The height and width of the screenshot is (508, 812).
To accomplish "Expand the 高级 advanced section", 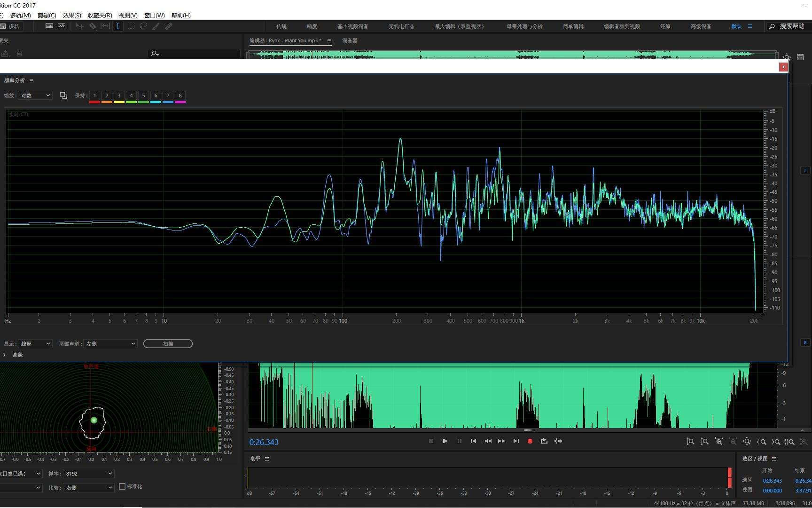I will [x=13, y=355].
